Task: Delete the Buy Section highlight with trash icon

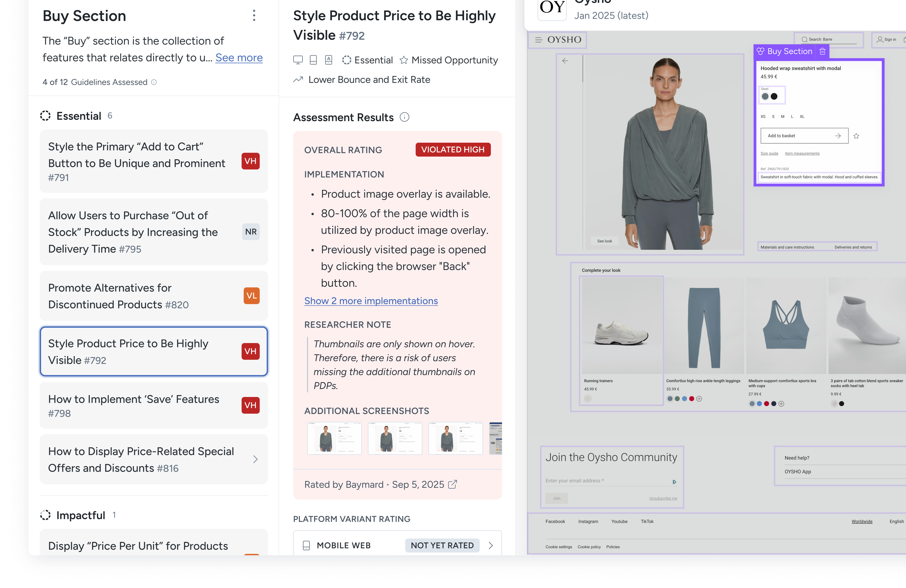Action: tap(822, 51)
